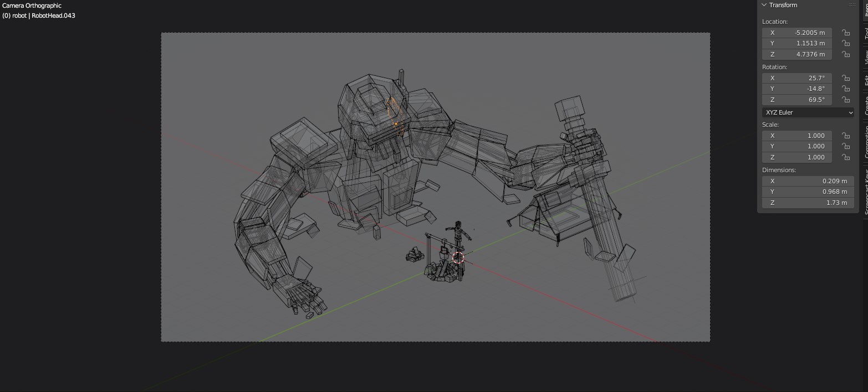Open the XYZ Euler rotation mode dropdown
This screenshot has width=868, height=392.
tap(808, 112)
